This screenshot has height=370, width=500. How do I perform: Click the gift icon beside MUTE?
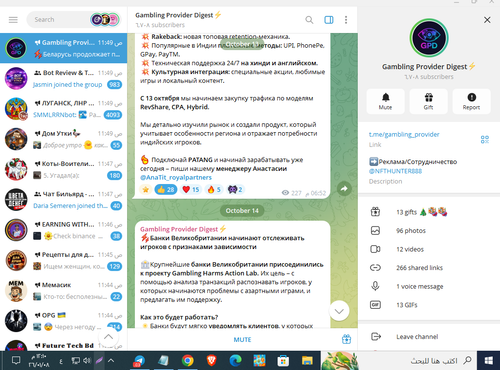[346, 339]
